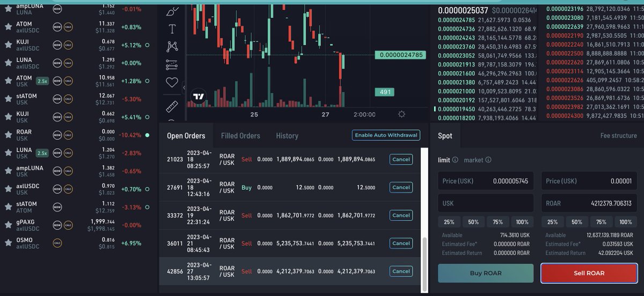Click BOW badge on stATOM ATOM row

pyautogui.click(x=57, y=207)
